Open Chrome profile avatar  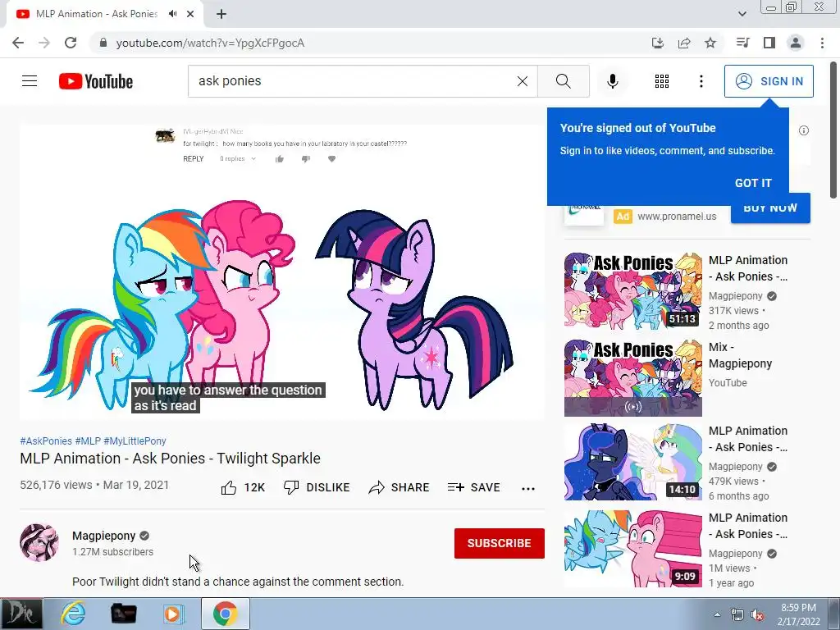coord(796,43)
